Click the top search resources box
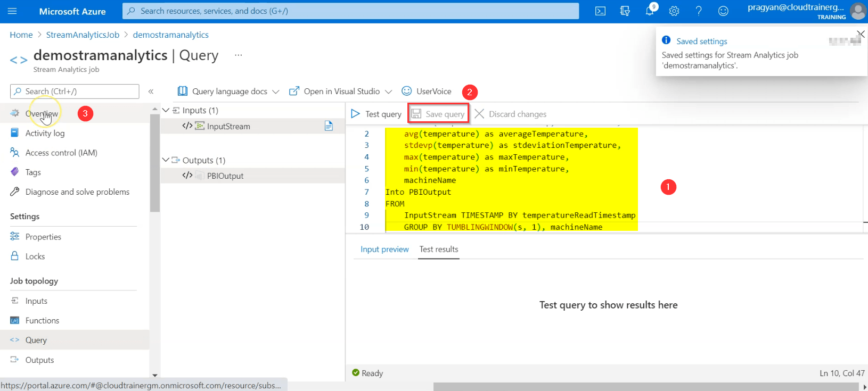 click(350, 11)
